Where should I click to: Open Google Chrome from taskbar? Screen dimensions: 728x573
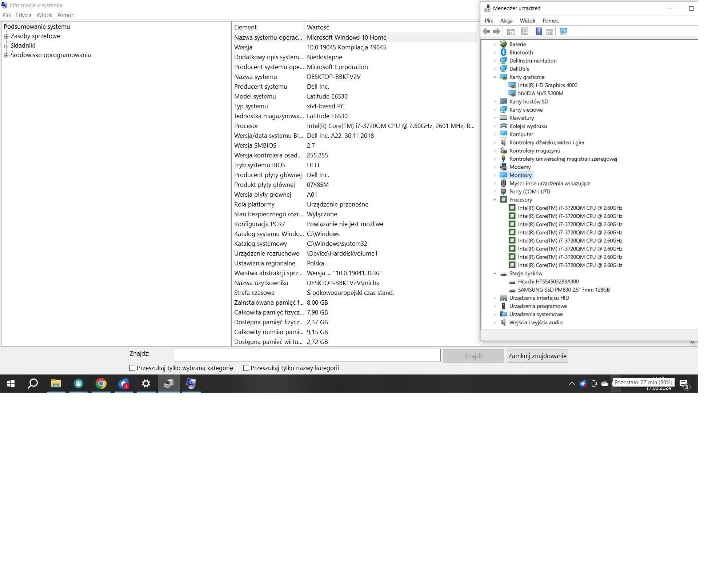[x=101, y=384]
